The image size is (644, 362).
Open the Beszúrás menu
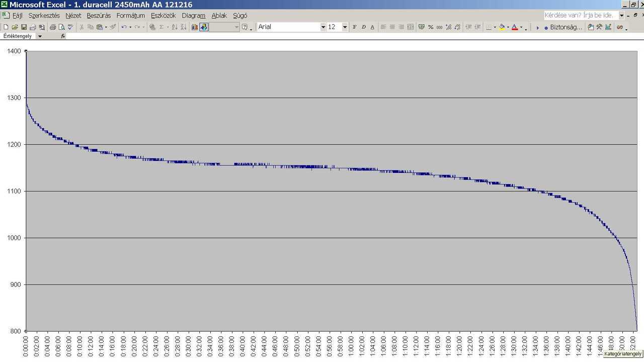coord(99,16)
